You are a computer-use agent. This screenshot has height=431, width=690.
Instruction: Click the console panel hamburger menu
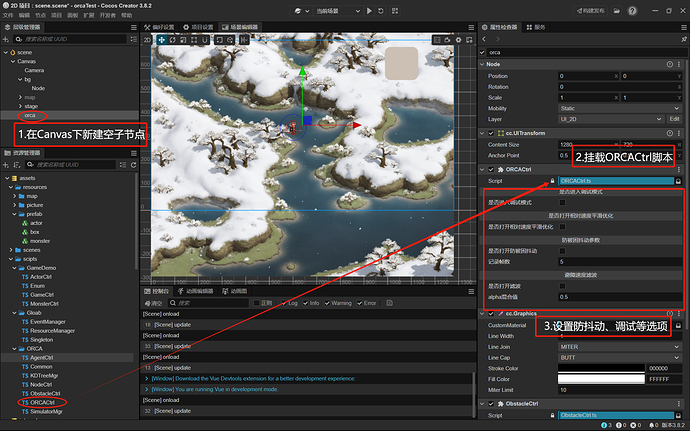[471, 291]
